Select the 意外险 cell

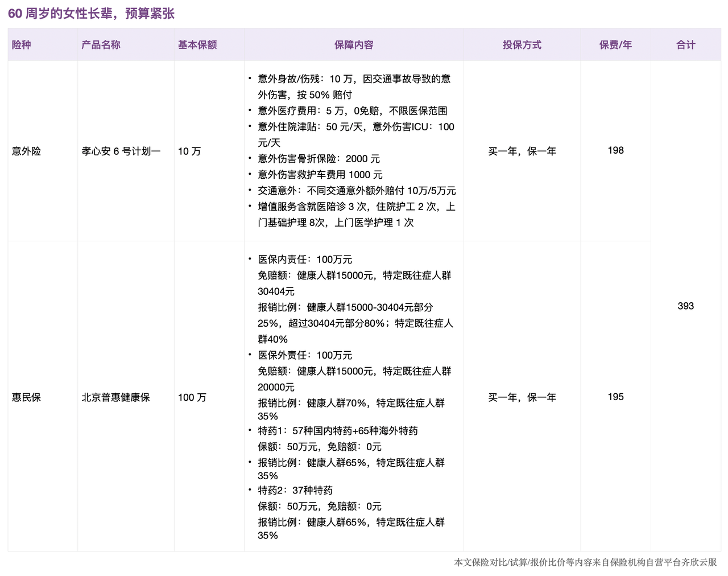point(27,151)
